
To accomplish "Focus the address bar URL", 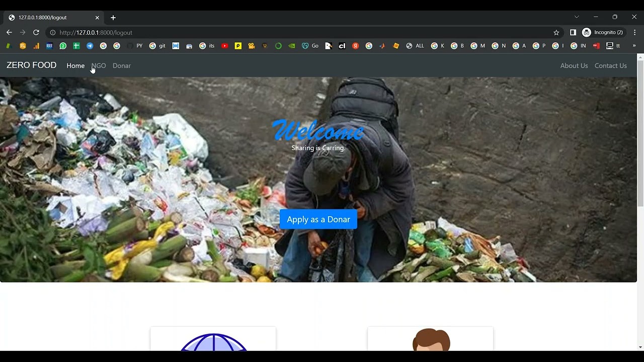I will [x=302, y=33].
